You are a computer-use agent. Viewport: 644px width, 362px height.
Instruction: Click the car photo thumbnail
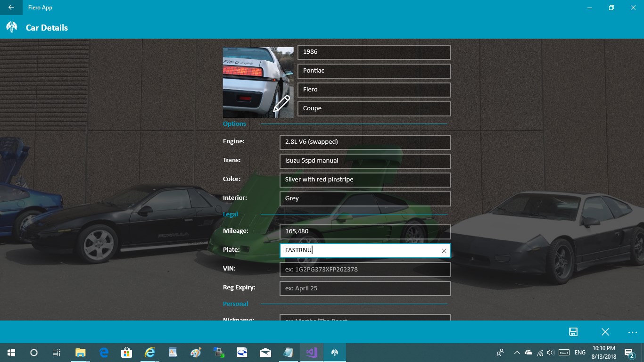point(258,82)
